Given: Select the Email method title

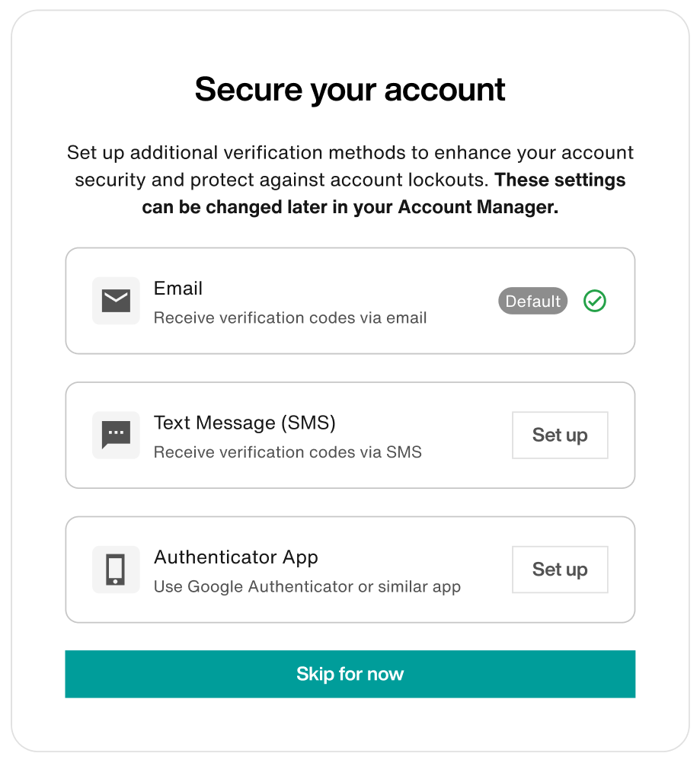Looking at the screenshot, I should [178, 289].
